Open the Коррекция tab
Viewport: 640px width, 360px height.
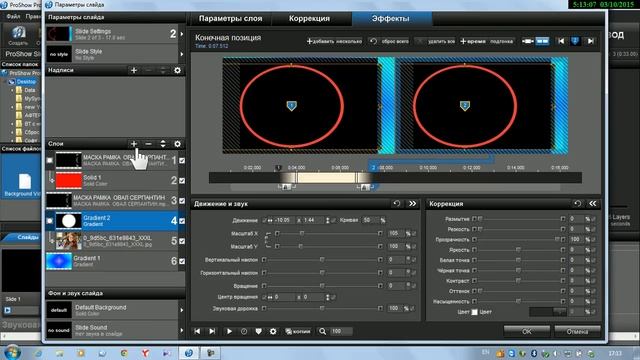[x=309, y=18]
